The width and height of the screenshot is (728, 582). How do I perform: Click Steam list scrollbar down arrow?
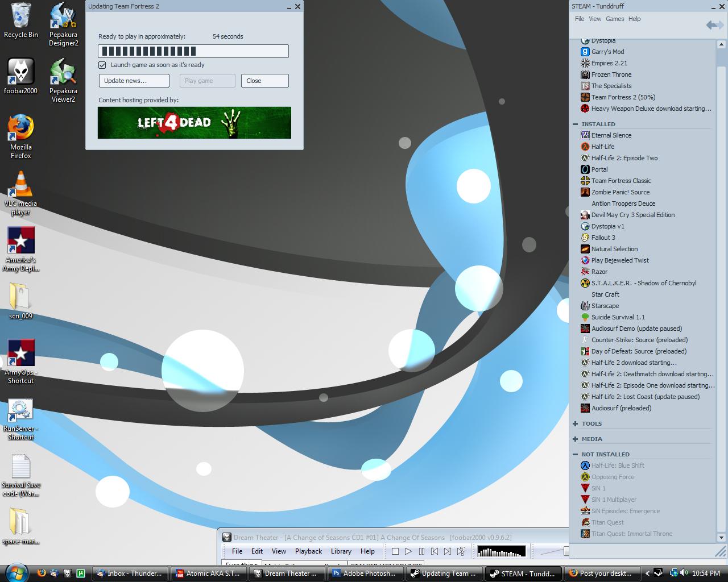tap(722, 538)
